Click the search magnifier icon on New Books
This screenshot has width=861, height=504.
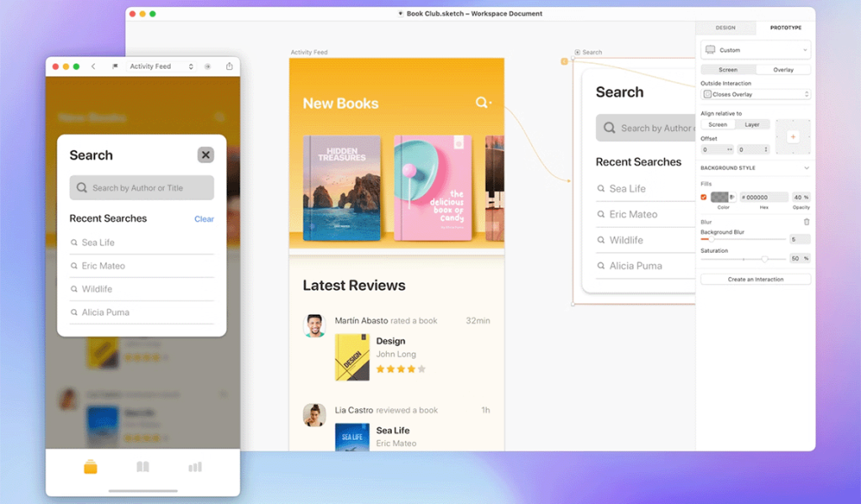[482, 102]
